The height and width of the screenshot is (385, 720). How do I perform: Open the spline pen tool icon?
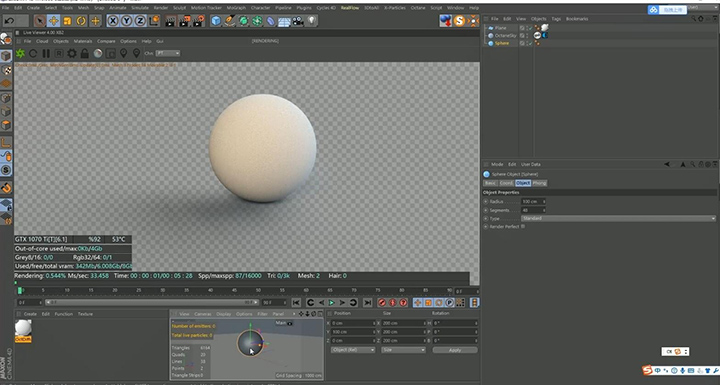pos(230,21)
